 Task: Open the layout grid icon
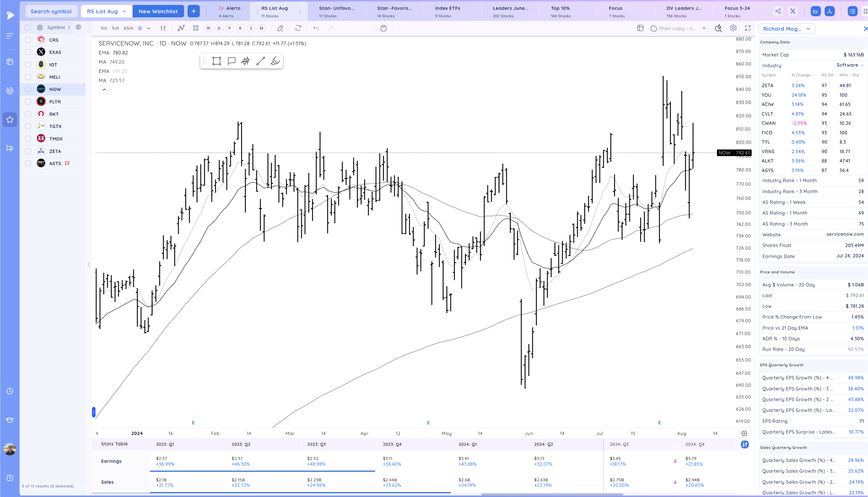(196, 28)
